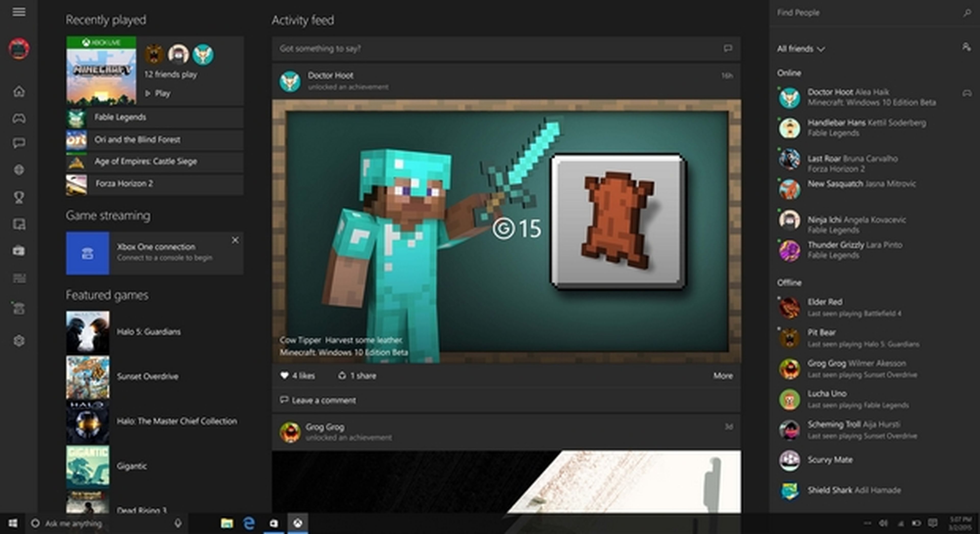Select Pit Bear in the offline friends

coord(874,338)
